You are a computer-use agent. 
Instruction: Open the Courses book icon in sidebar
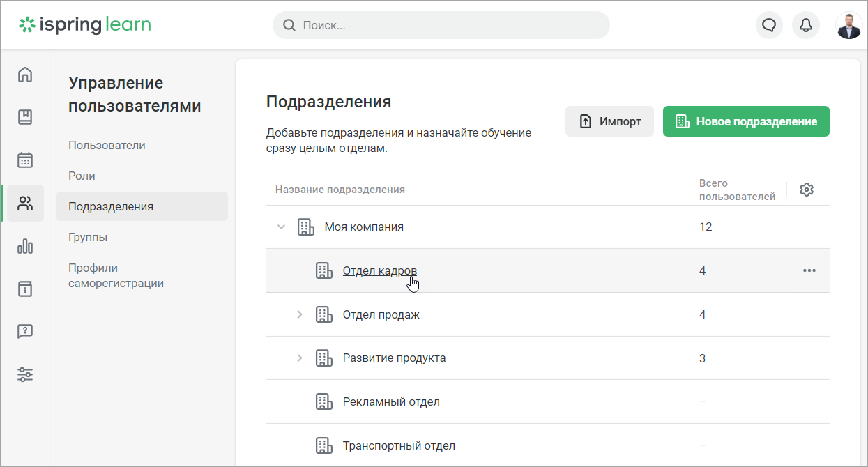pos(25,116)
